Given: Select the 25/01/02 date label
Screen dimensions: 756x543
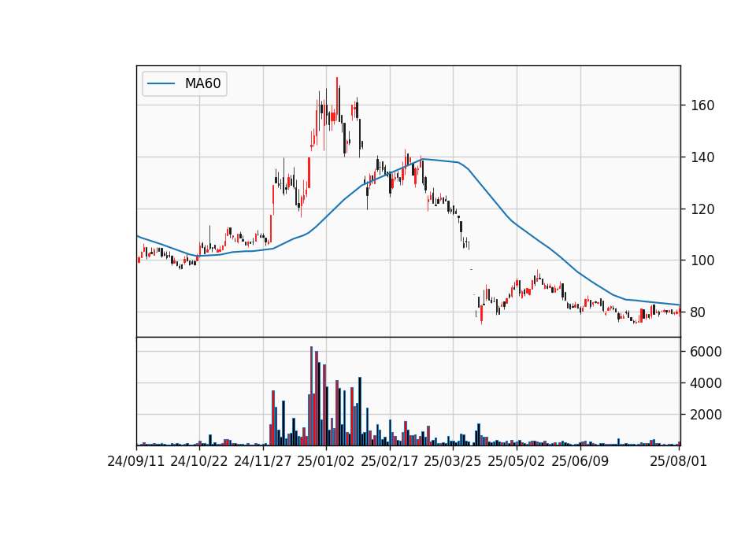Looking at the screenshot, I should (326, 461).
